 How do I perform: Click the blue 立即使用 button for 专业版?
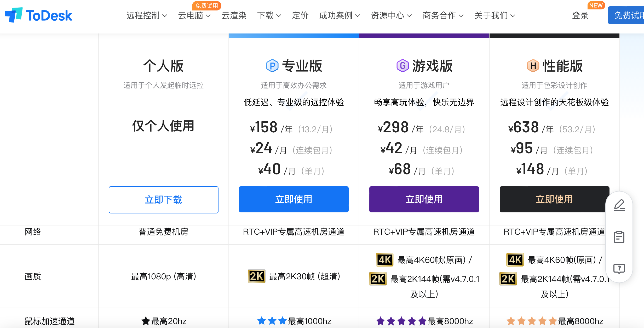pos(294,199)
